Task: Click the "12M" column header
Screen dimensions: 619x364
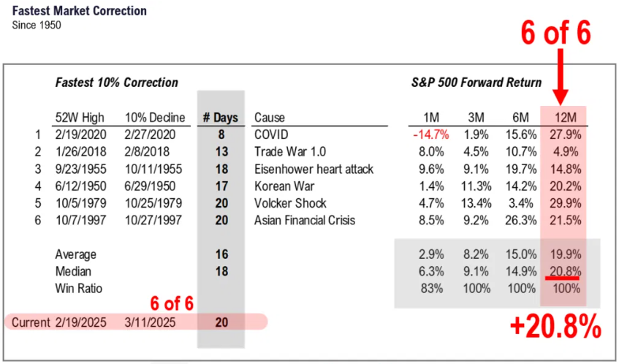Action: [x=565, y=118]
